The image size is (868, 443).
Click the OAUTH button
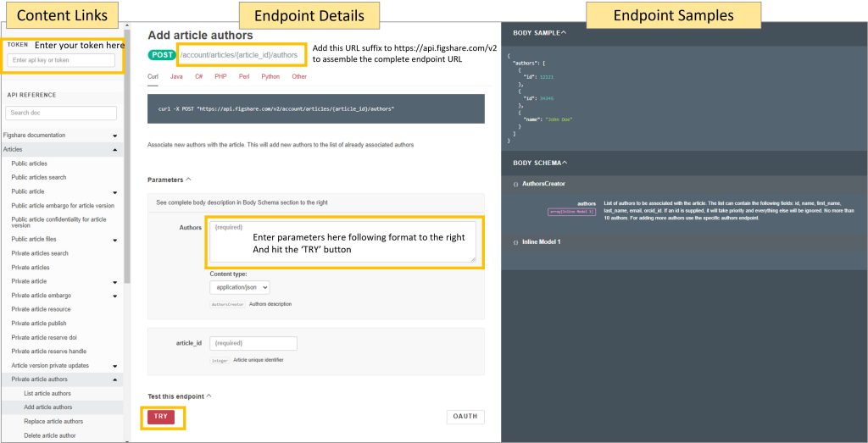pyautogui.click(x=465, y=416)
